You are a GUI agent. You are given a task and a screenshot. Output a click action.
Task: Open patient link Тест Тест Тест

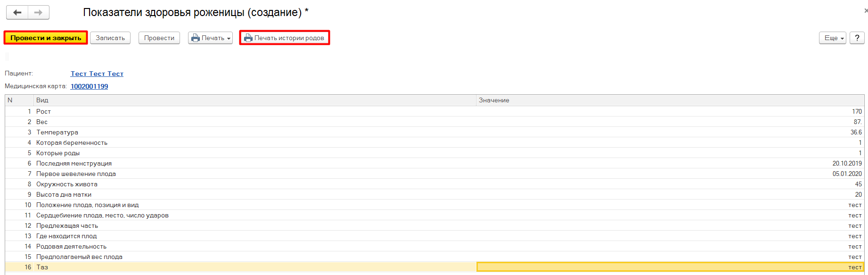point(97,74)
